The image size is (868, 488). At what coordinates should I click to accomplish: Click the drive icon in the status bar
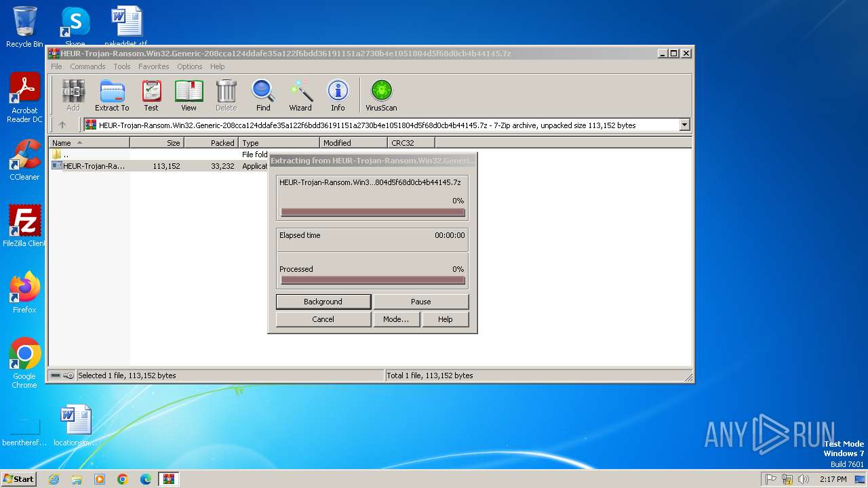pos(56,375)
